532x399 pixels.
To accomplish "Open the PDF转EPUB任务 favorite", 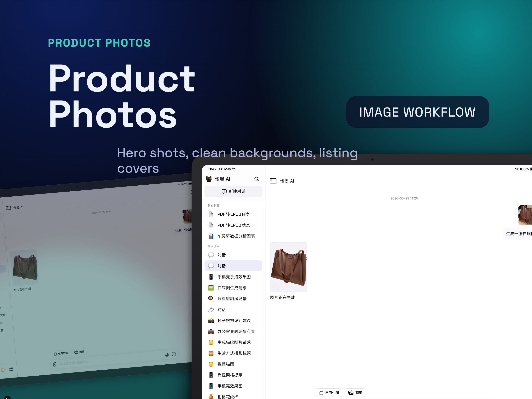I will click(x=233, y=214).
